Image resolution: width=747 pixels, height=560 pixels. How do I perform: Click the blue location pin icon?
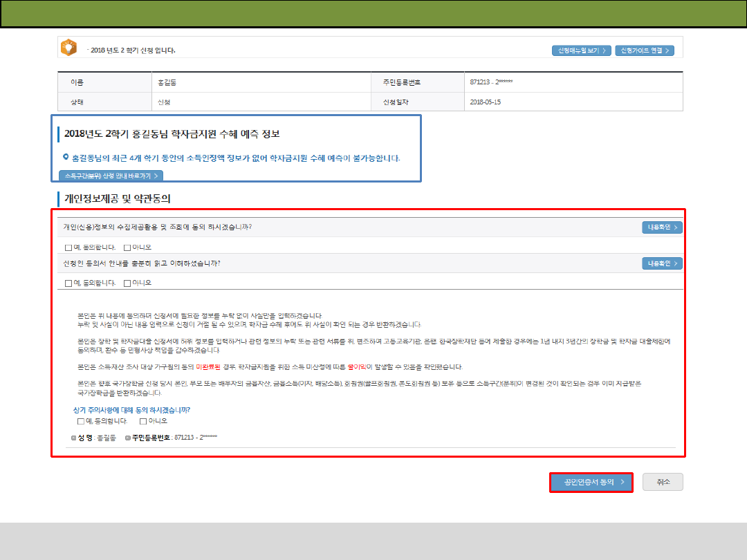click(66, 157)
